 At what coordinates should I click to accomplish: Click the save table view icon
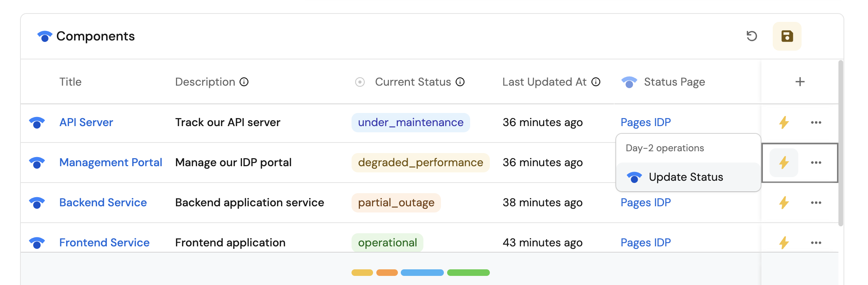pos(787,36)
